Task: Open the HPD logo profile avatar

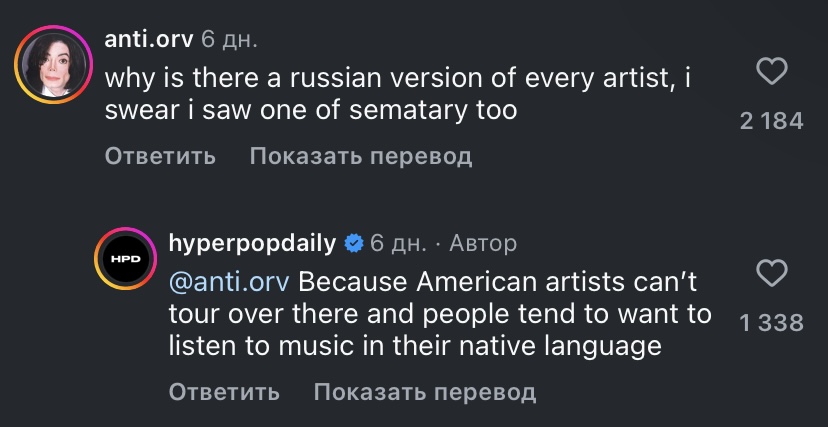Action: pos(124,260)
